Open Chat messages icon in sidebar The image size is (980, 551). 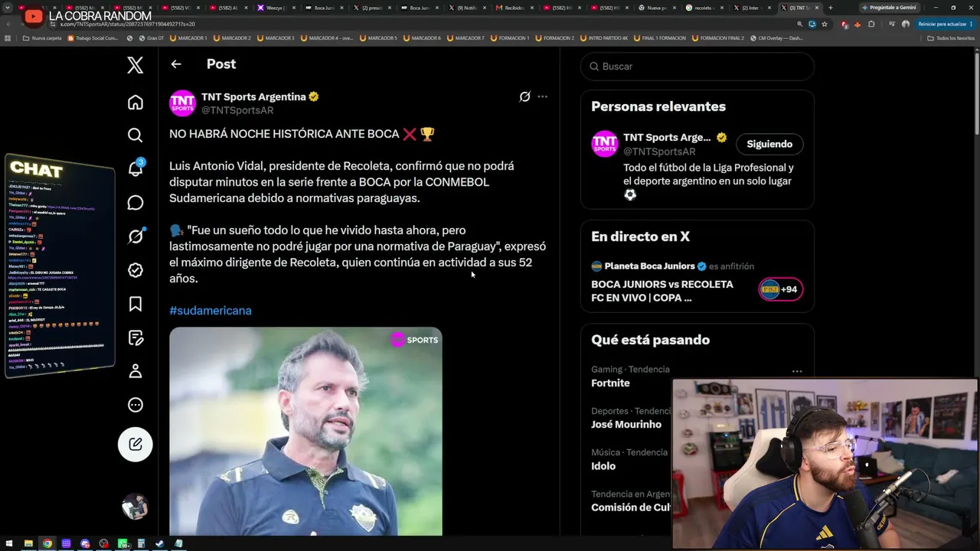pos(136,203)
